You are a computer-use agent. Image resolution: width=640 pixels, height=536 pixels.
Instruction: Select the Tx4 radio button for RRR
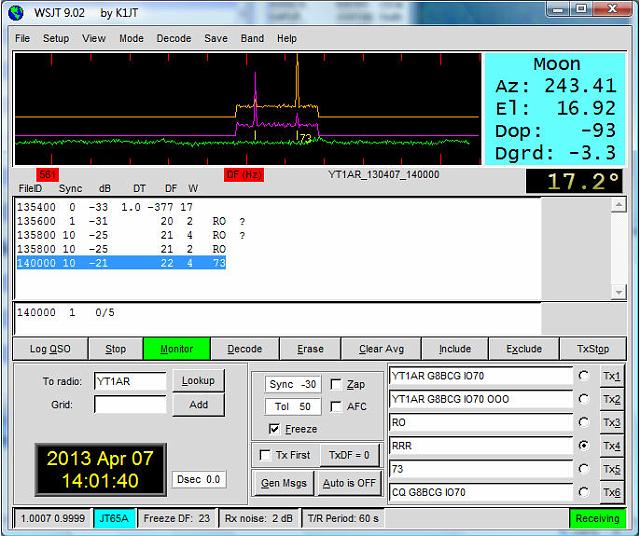tap(584, 445)
